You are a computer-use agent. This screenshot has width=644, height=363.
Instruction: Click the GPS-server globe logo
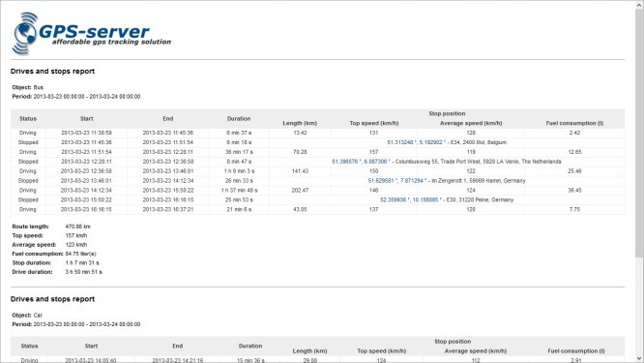click(x=25, y=33)
